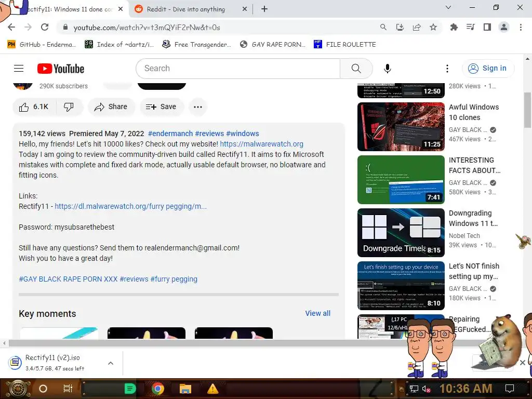
Task: Open File Explorer from the taskbar
Action: click(185, 389)
